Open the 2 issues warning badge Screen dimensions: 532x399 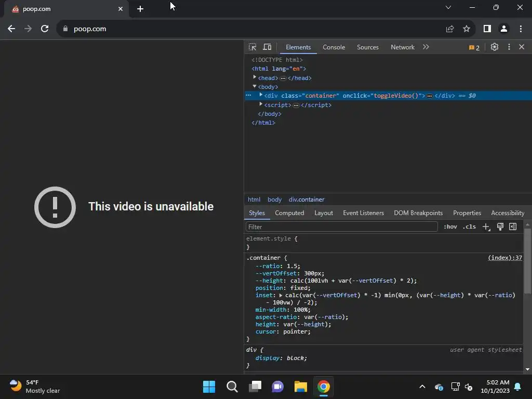point(474,48)
